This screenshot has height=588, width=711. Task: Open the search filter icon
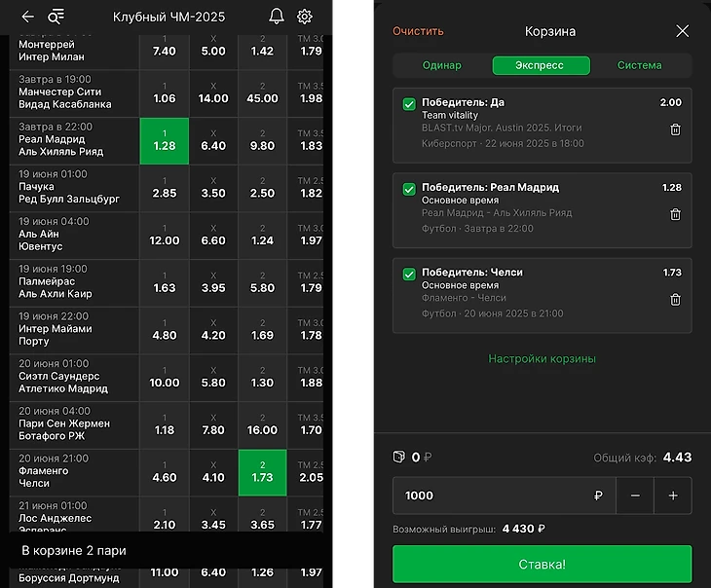pyautogui.click(x=56, y=17)
